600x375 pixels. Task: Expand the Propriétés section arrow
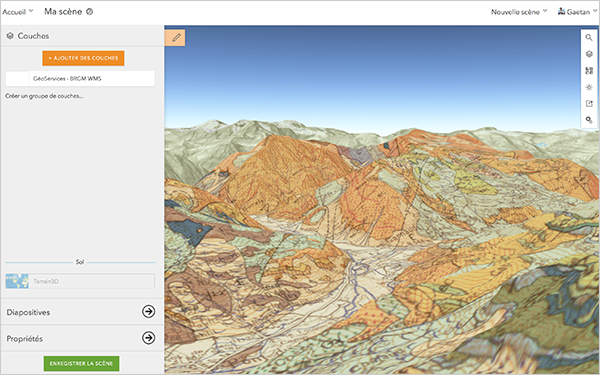[148, 338]
